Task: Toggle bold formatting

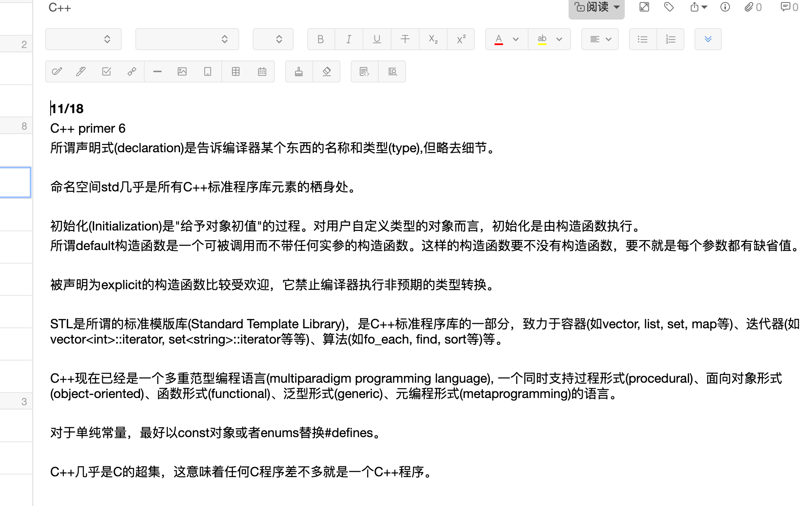Action: pyautogui.click(x=320, y=39)
